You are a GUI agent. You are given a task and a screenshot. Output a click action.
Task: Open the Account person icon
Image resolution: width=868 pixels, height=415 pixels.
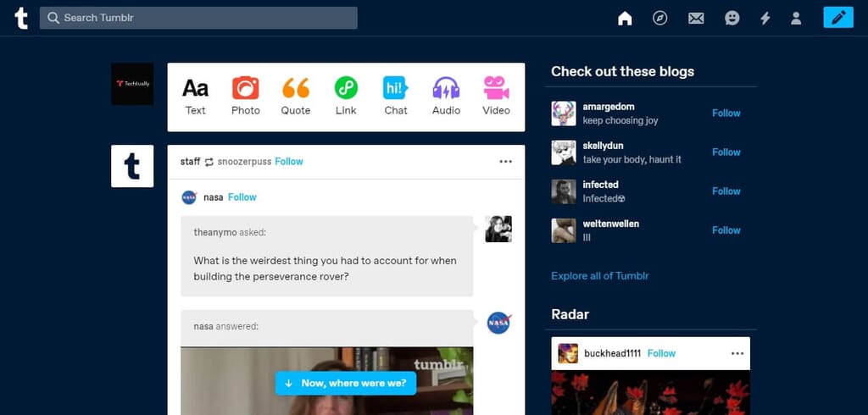pos(796,19)
